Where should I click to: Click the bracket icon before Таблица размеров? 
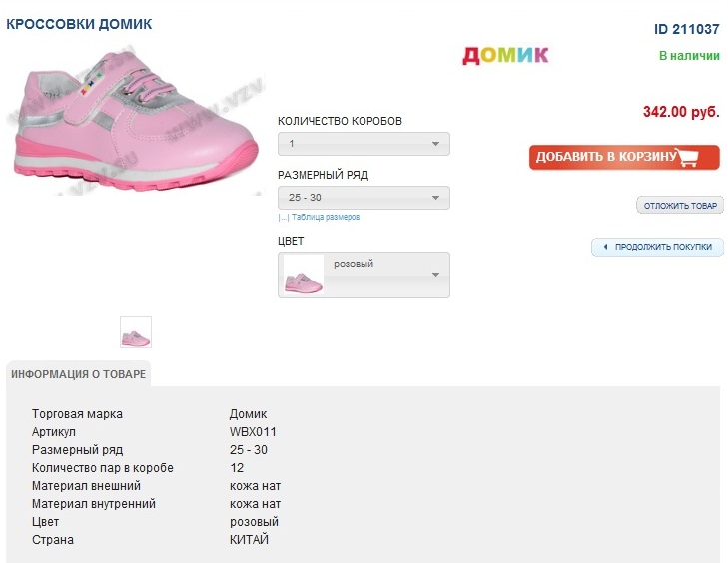click(283, 217)
